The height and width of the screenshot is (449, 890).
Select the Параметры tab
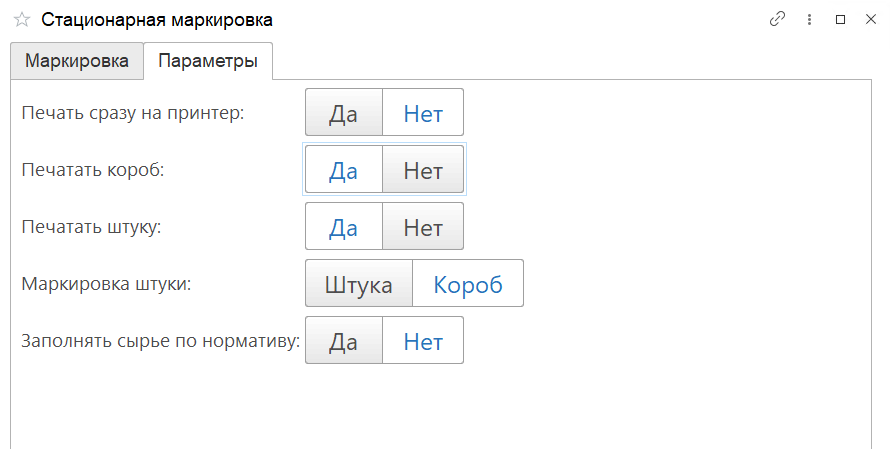pos(208,61)
